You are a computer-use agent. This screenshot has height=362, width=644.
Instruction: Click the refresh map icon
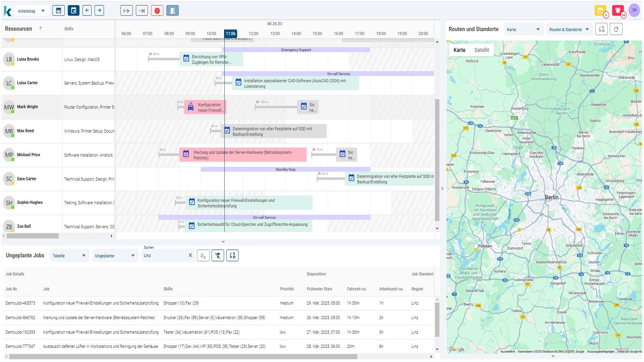[x=616, y=29]
